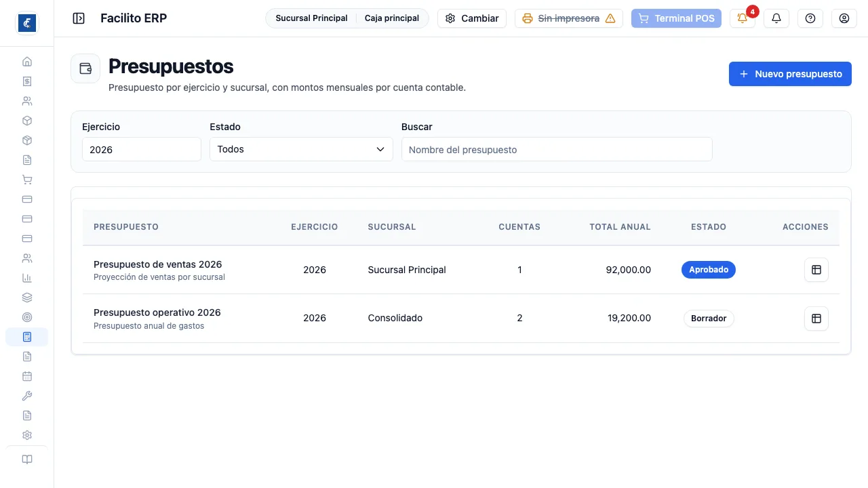
Task: Open the settings gear in sidebar
Action: tap(27, 435)
